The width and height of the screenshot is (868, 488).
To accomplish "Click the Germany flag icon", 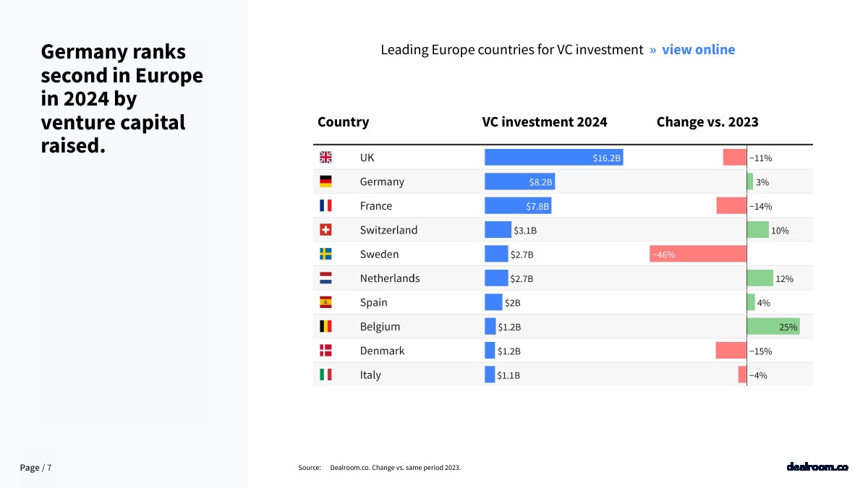I will click(325, 181).
